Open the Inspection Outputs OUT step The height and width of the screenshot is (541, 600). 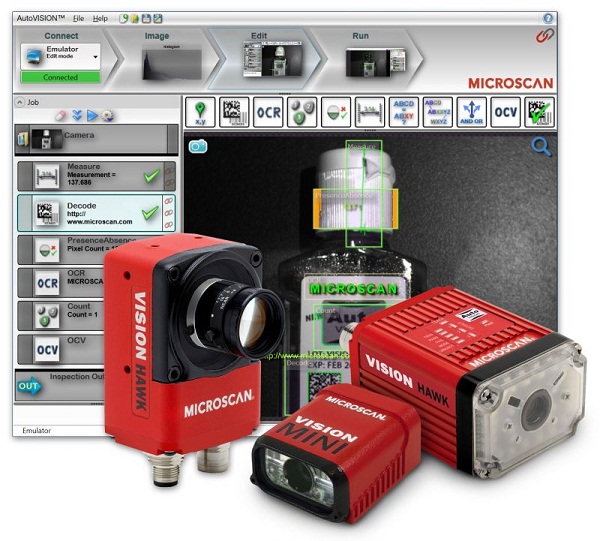tap(60, 385)
